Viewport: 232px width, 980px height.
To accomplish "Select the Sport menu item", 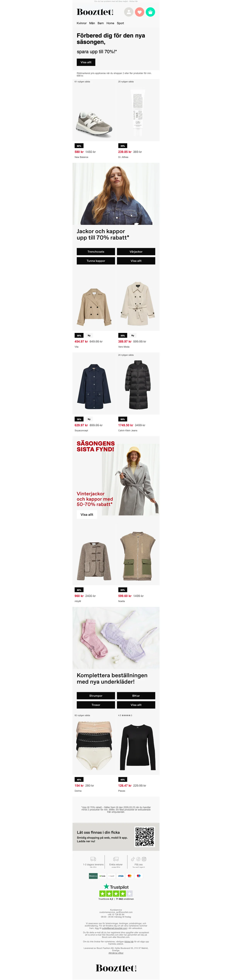I will (x=120, y=23).
